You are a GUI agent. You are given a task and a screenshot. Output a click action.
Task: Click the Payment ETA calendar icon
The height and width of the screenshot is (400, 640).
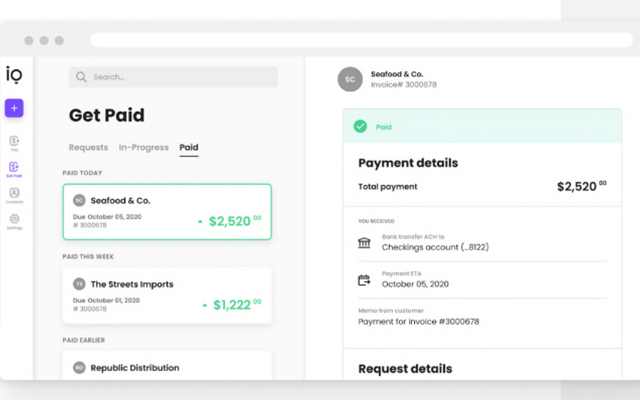point(364,280)
